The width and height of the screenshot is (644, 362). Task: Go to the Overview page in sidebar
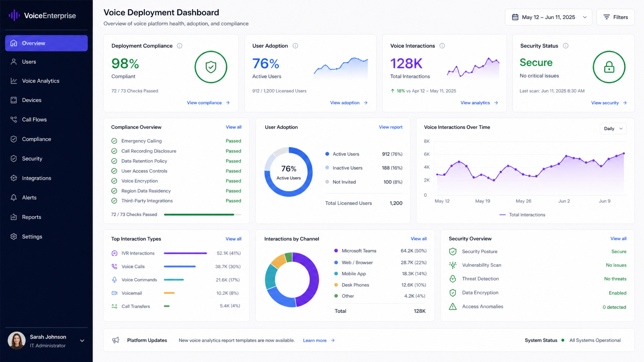(x=46, y=43)
